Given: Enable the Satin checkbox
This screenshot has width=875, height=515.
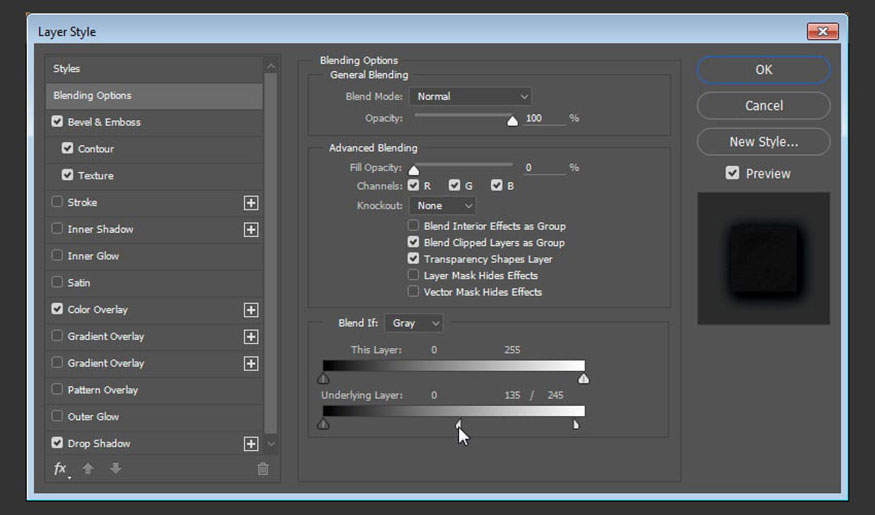Looking at the screenshot, I should pyautogui.click(x=57, y=282).
